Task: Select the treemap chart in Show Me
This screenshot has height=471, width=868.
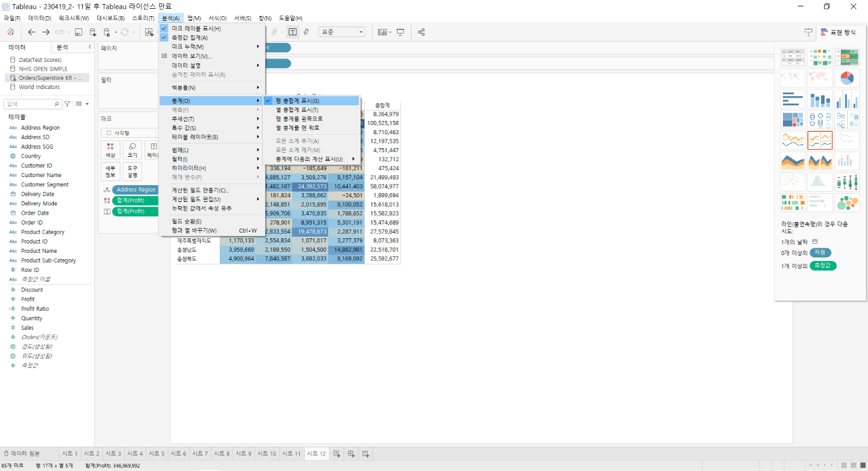Action: [793, 120]
